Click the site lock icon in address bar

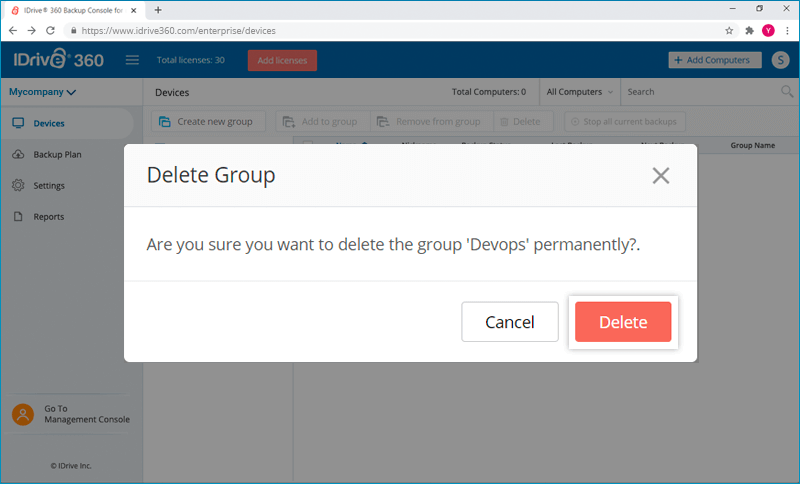coord(73,31)
